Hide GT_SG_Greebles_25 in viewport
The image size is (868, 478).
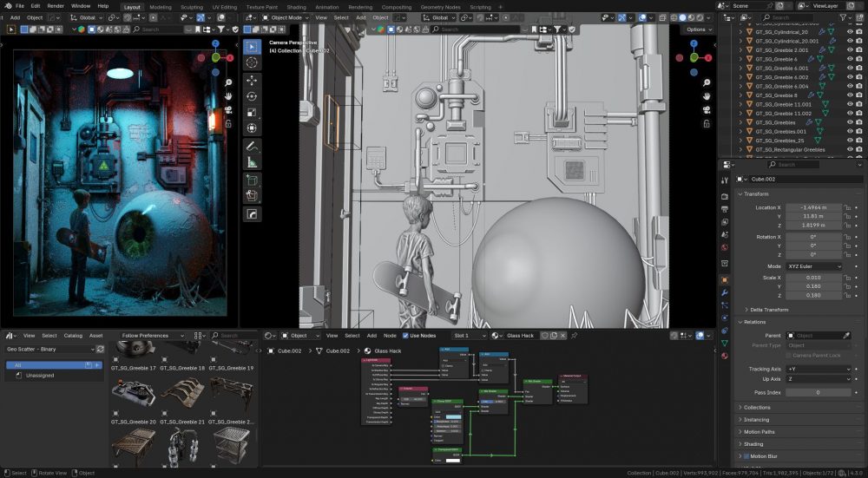pyautogui.click(x=850, y=141)
